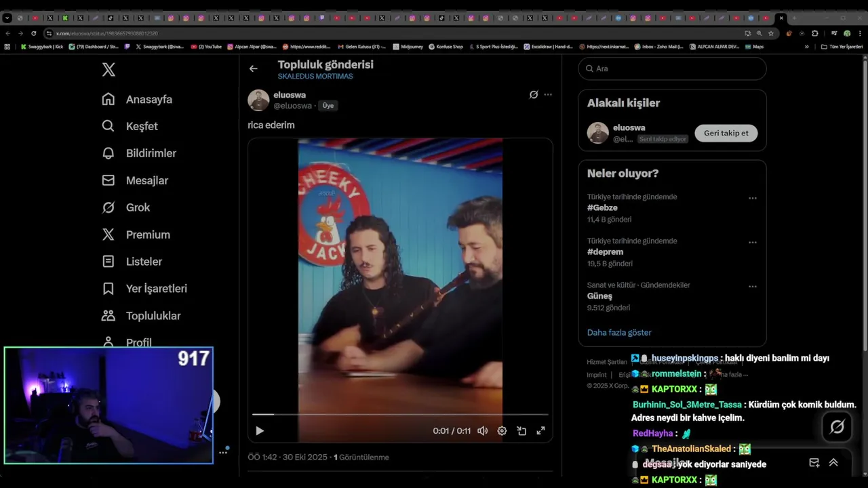Open a new browser tab
Viewport: 868px width, 488px height.
794,18
